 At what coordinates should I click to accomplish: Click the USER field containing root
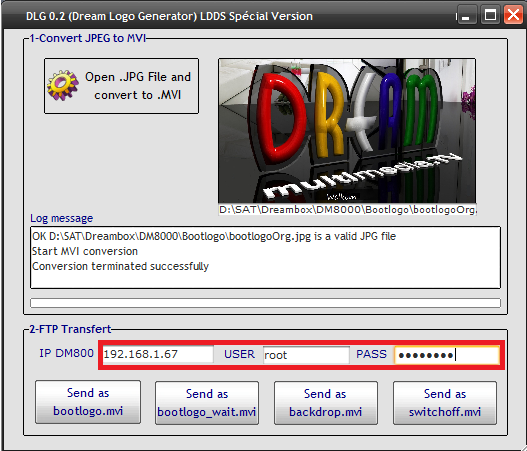point(306,355)
